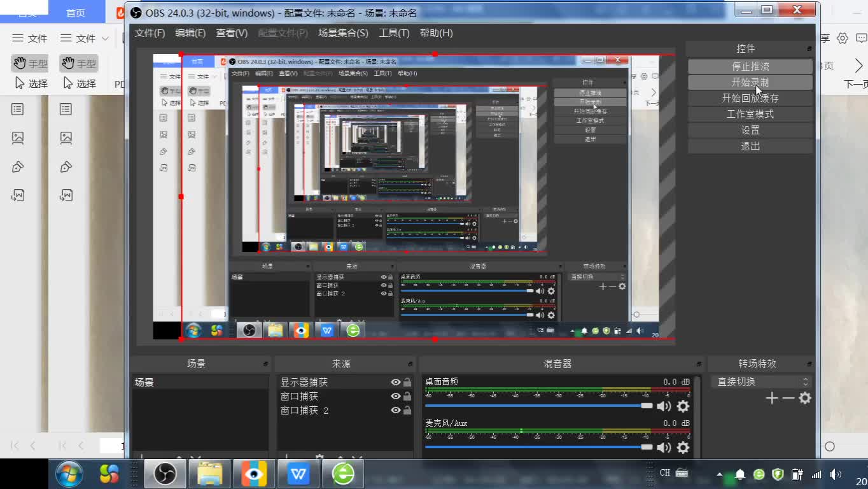Hide the 窗口捕获 source with its eye
868x489 pixels.
(x=396, y=396)
